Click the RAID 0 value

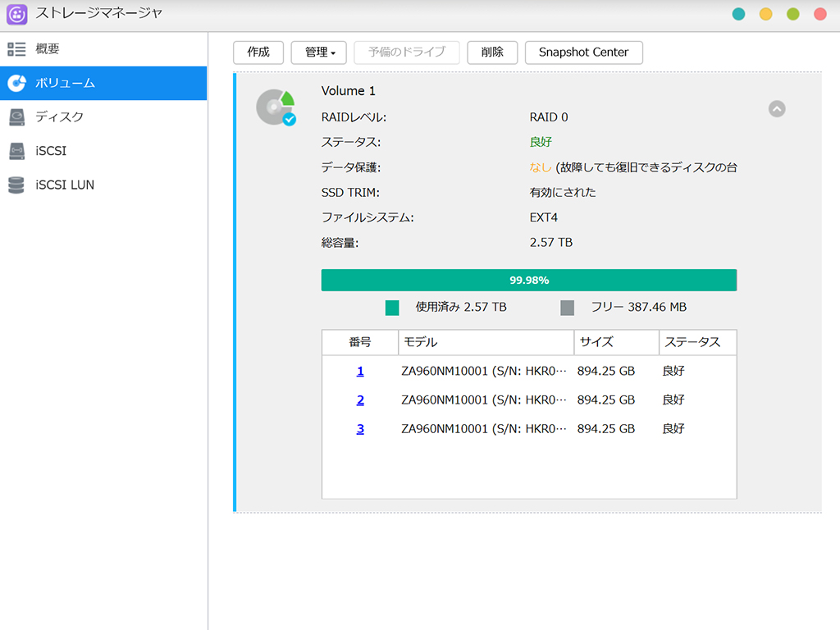[549, 117]
